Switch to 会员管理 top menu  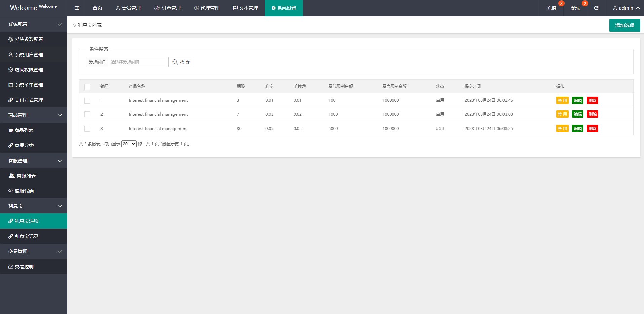128,8
